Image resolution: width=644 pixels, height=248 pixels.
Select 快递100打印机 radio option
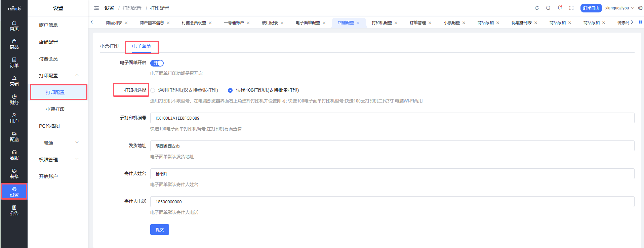point(230,90)
